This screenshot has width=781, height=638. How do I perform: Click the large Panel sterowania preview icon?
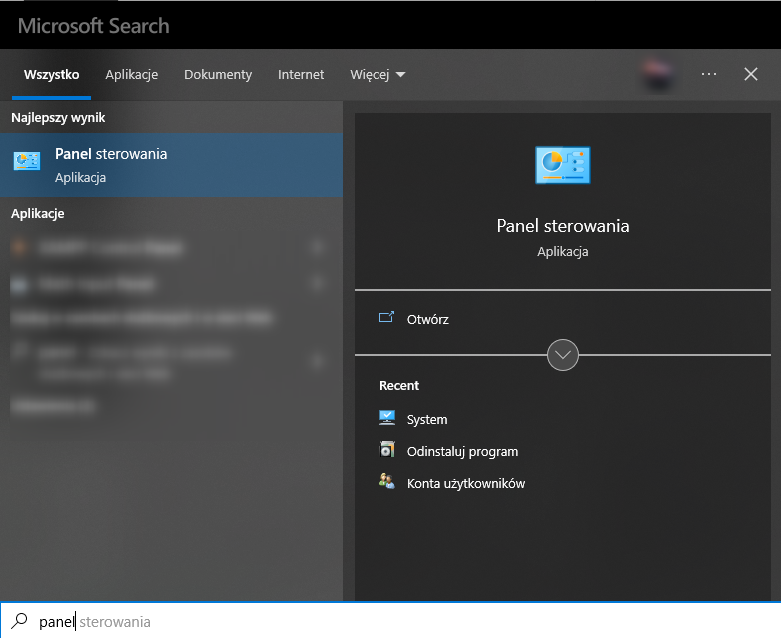(x=562, y=165)
